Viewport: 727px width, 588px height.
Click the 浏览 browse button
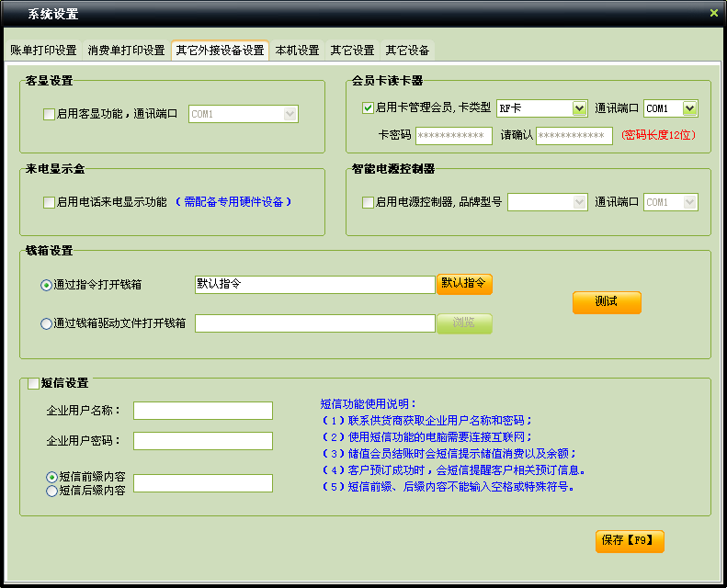click(x=464, y=323)
